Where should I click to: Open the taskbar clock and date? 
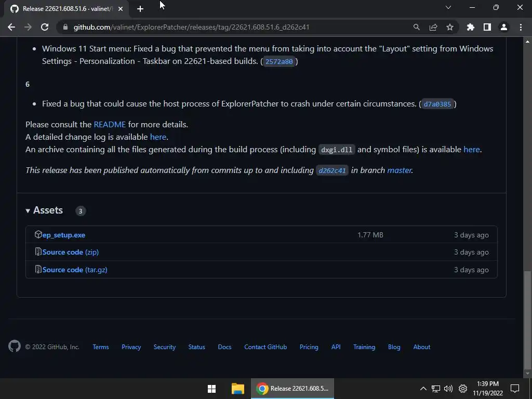point(488,389)
